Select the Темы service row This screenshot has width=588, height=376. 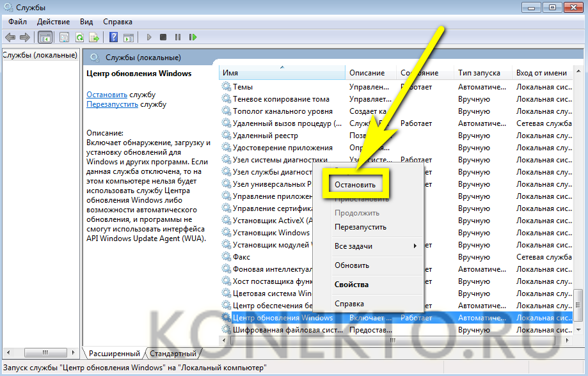tap(396, 86)
